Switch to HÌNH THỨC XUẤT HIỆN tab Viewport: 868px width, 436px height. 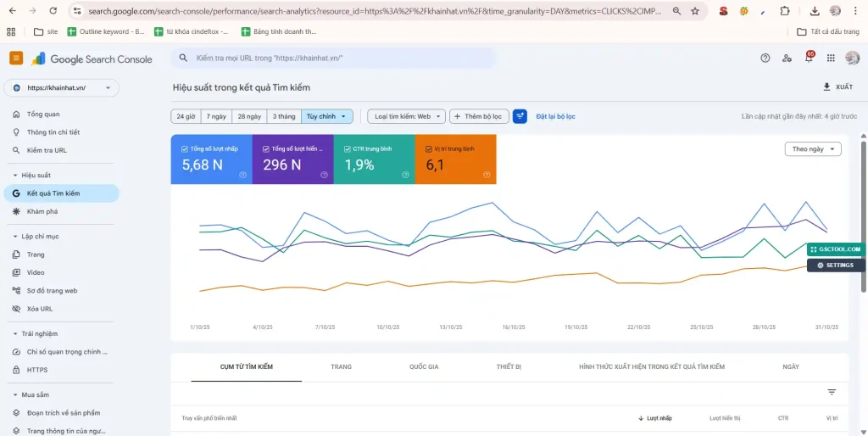click(x=652, y=366)
